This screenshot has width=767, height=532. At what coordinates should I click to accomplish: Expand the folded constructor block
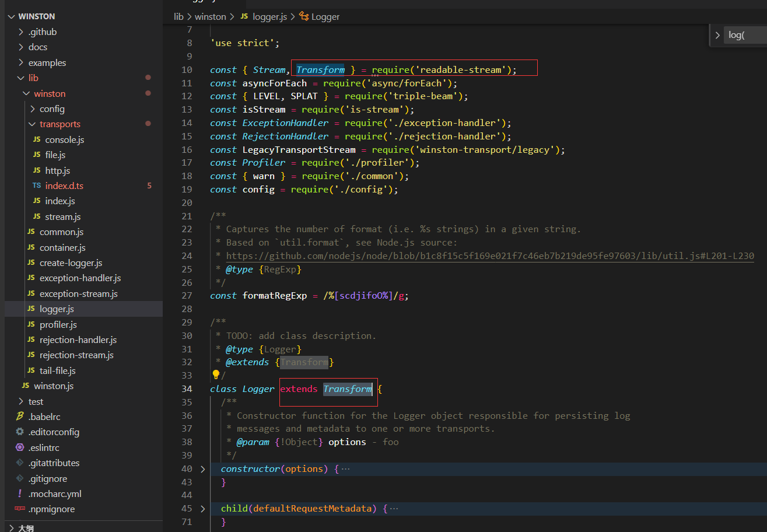point(202,469)
